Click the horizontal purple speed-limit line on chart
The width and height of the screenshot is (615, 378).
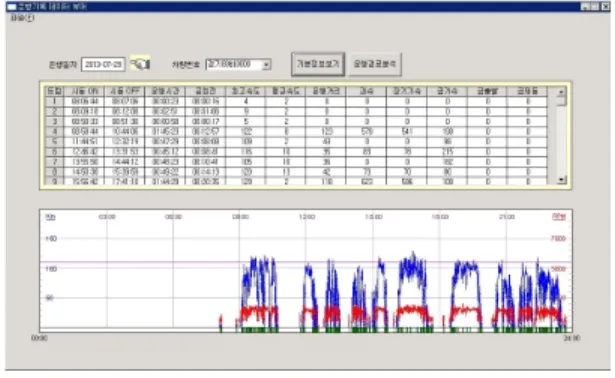(306, 262)
